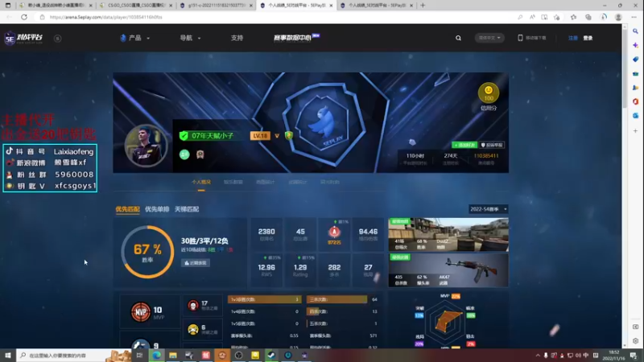Open Steam from the taskbar
The width and height of the screenshot is (644, 362).
click(271, 356)
